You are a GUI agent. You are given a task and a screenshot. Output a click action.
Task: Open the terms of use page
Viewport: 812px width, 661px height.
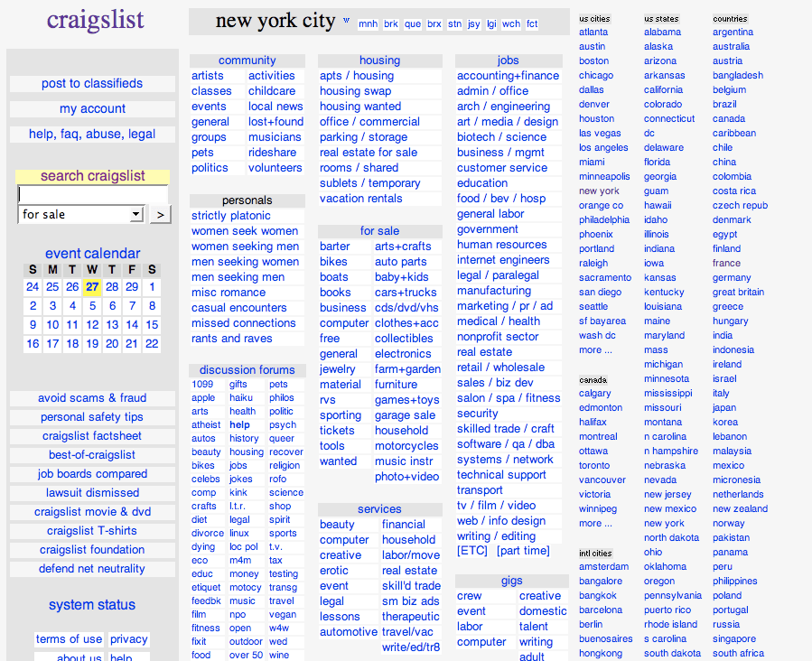(69, 639)
